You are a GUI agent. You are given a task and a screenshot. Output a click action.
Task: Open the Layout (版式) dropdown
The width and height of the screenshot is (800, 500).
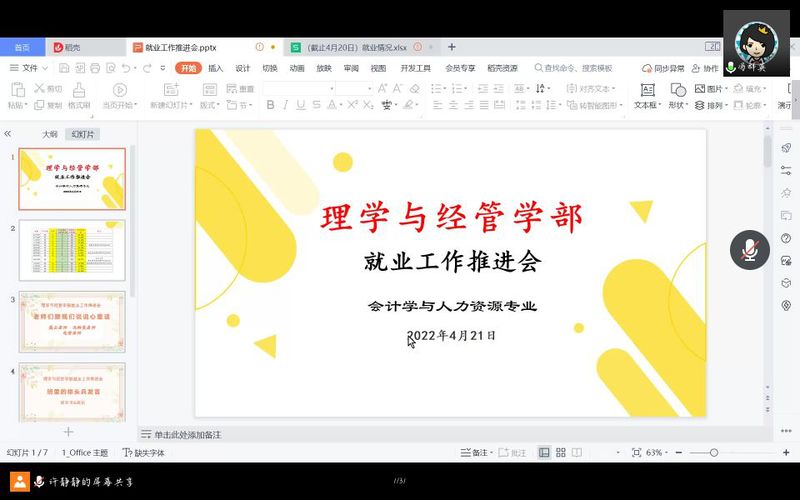[209, 105]
